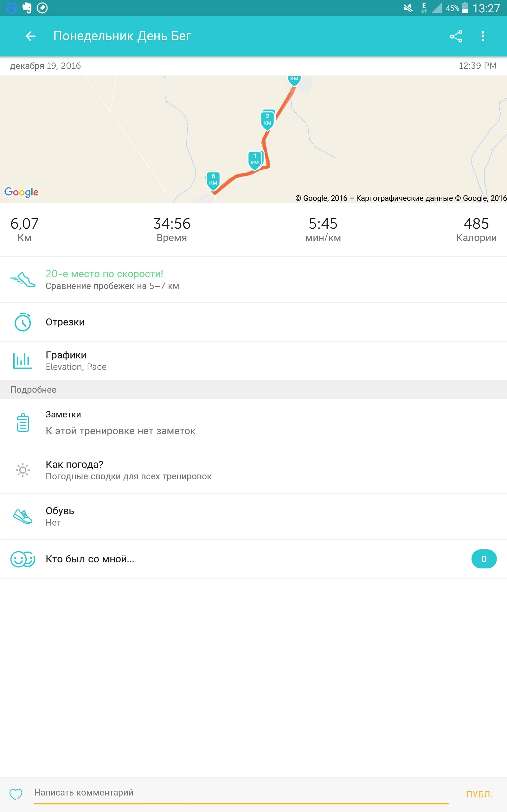Tap the stopwatch icon beside Отрезки
Viewport: 507px width, 812px height.
pyautogui.click(x=23, y=322)
